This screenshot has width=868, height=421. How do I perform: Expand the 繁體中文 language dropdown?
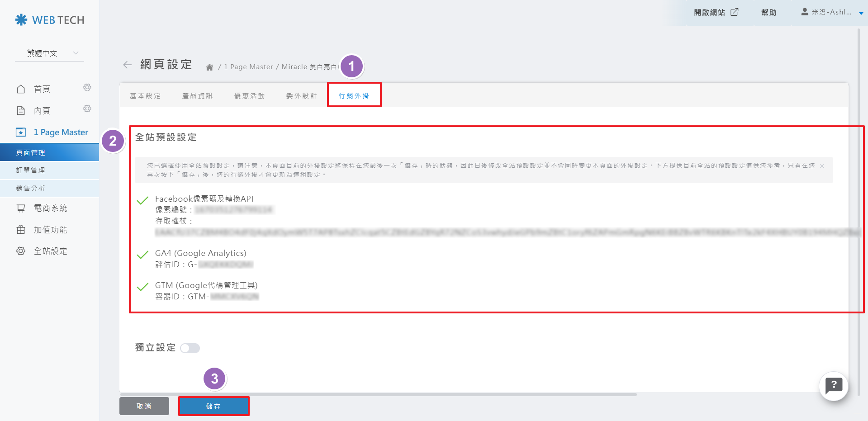49,53
